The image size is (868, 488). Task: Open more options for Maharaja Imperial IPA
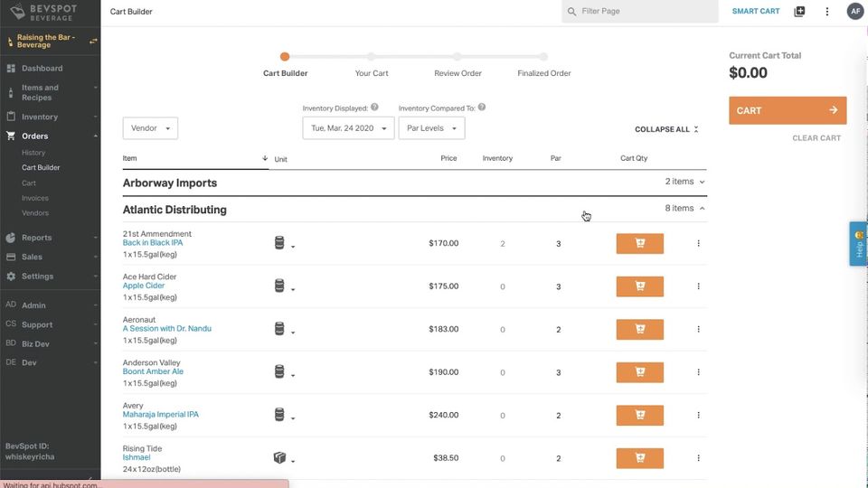pyautogui.click(x=698, y=416)
